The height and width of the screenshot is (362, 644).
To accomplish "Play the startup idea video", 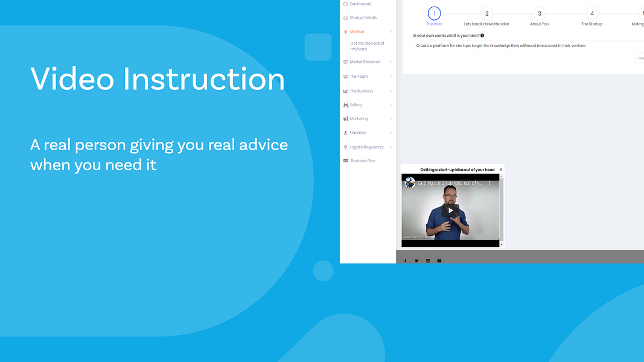I will [x=450, y=211].
